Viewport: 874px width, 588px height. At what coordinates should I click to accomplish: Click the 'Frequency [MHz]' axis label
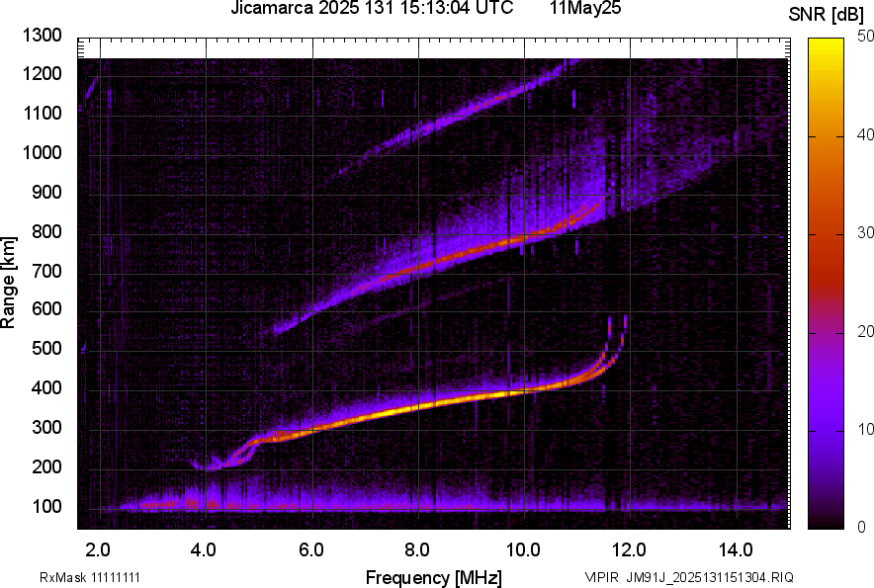click(434, 577)
